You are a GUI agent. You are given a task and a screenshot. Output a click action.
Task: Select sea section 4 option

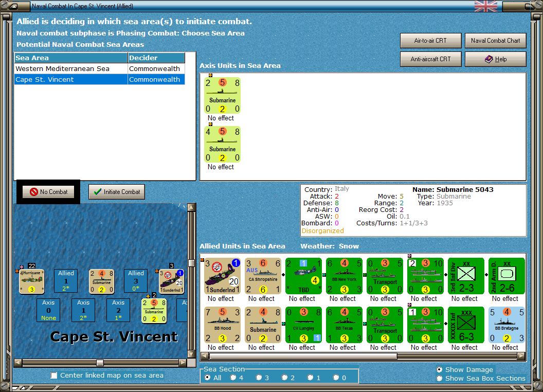point(233,378)
